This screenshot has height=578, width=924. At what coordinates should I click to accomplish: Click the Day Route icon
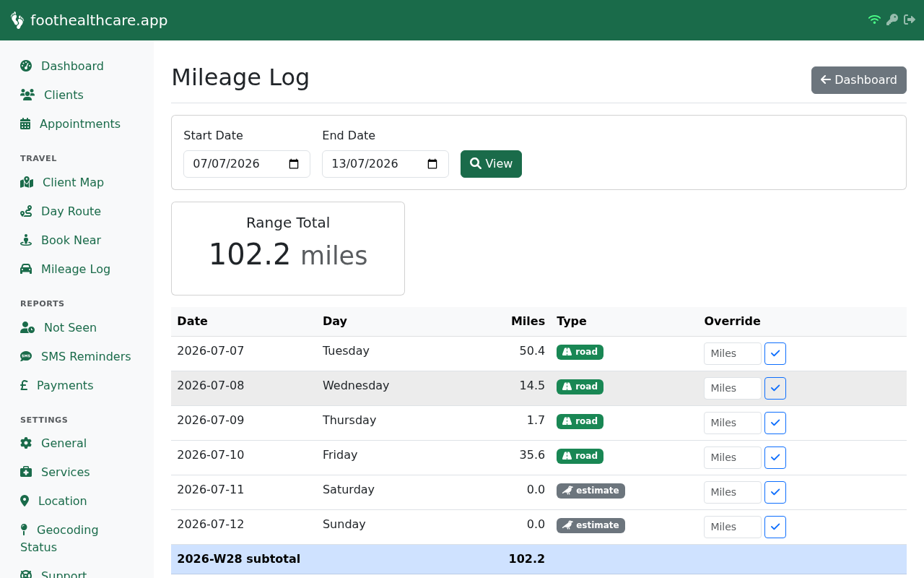pos(26,211)
